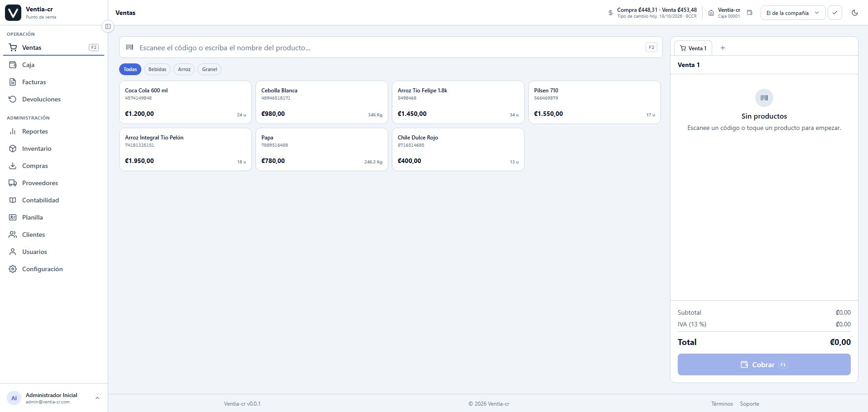Open Ventas in the sidebar

coord(53,48)
